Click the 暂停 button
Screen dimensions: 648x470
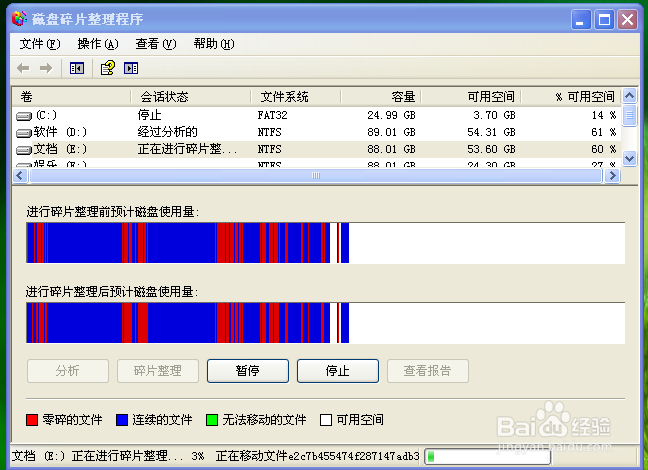[x=248, y=371]
